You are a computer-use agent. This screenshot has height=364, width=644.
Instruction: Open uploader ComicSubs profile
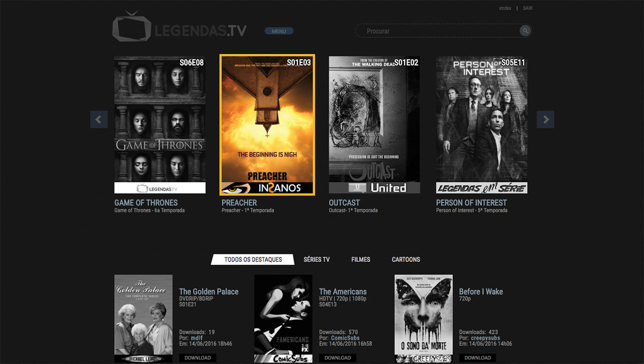pos(345,338)
